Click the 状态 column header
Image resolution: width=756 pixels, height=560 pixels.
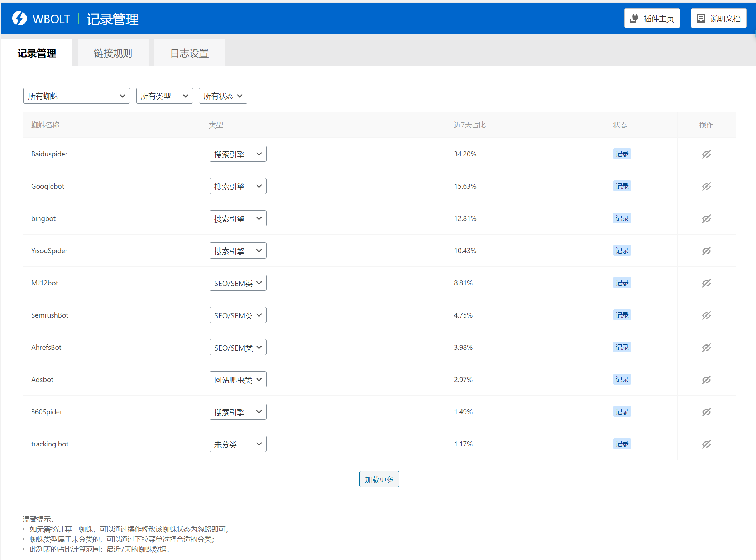pyautogui.click(x=620, y=125)
